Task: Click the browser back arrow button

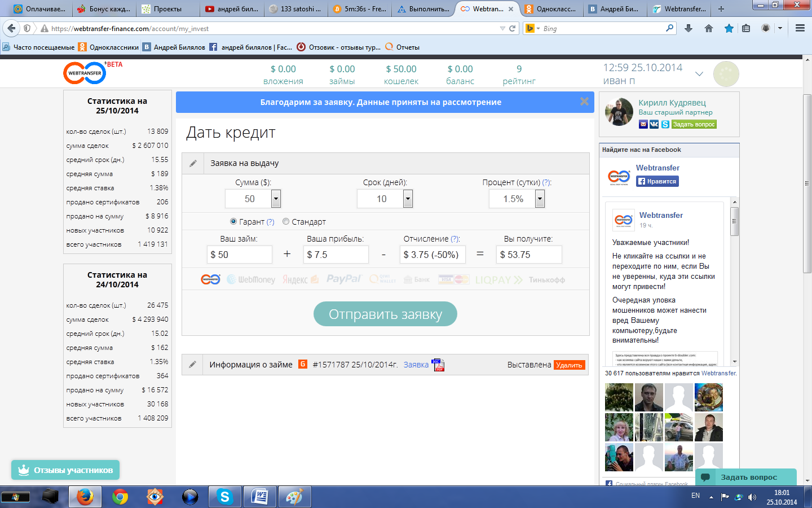Action: [x=11, y=28]
